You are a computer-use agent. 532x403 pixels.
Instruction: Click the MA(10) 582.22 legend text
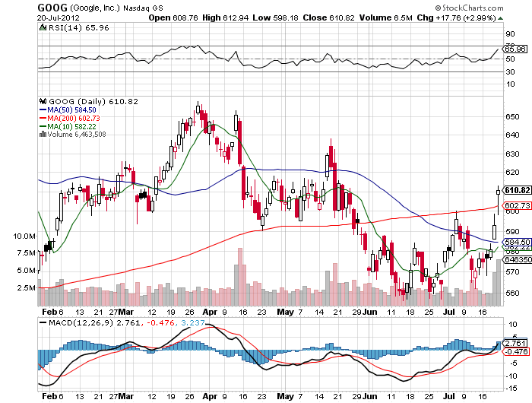point(71,127)
